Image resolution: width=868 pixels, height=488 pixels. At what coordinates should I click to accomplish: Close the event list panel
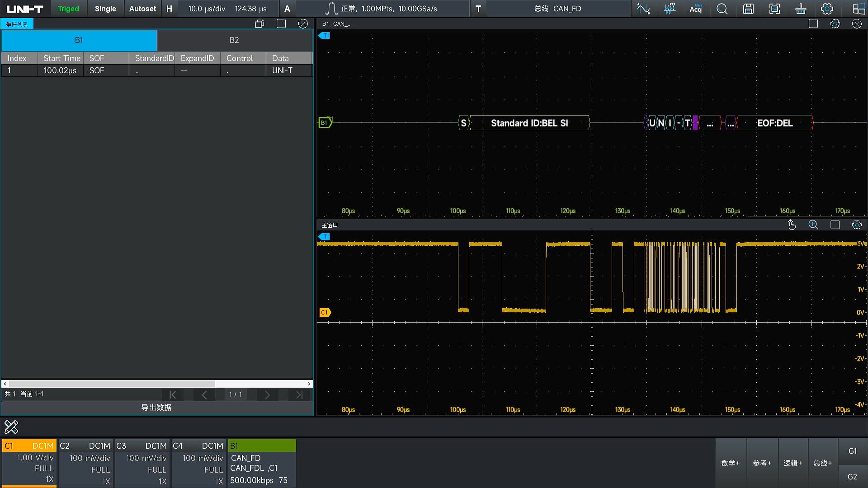coord(303,24)
